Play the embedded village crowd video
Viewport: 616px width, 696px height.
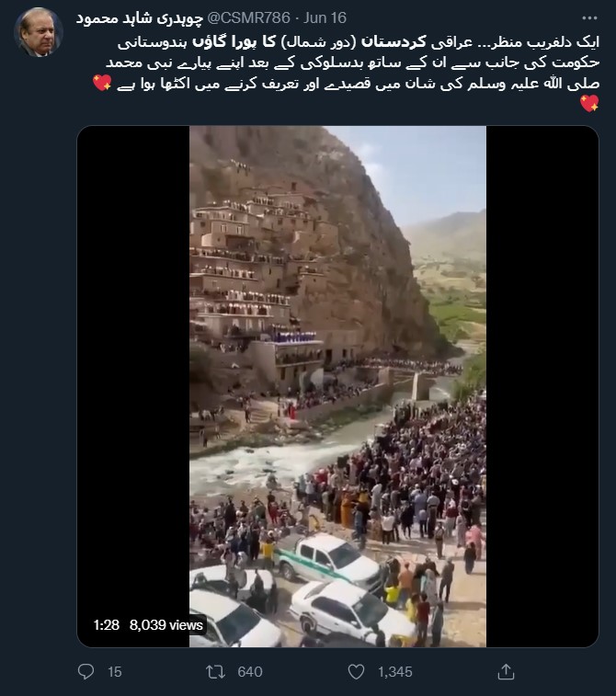337,386
